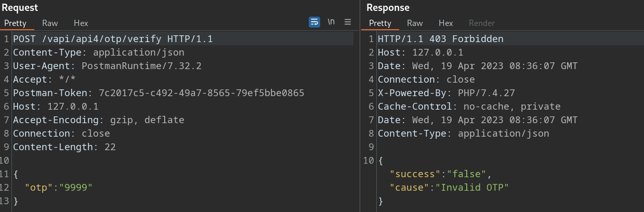
Task: Click the response Connection: close line
Action: [x=426, y=79]
